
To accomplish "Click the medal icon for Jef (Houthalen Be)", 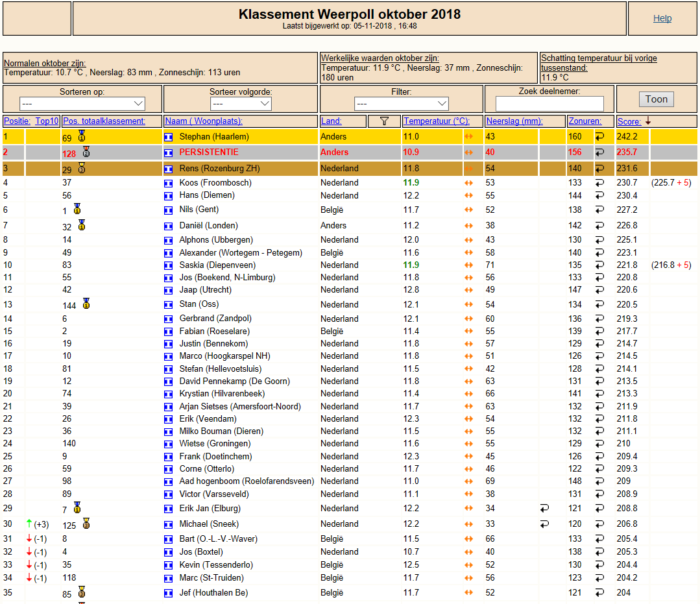I will pyautogui.click(x=82, y=592).
